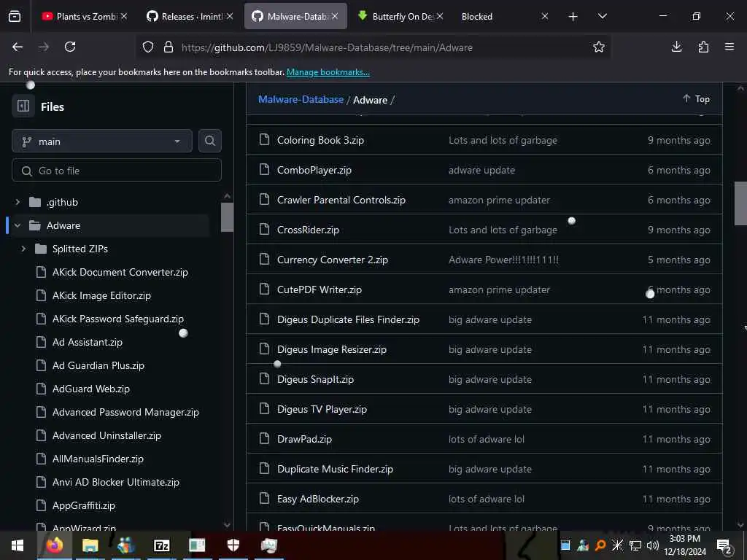The image size is (747, 560).
Task: Jump to Top of file list
Action: click(696, 99)
